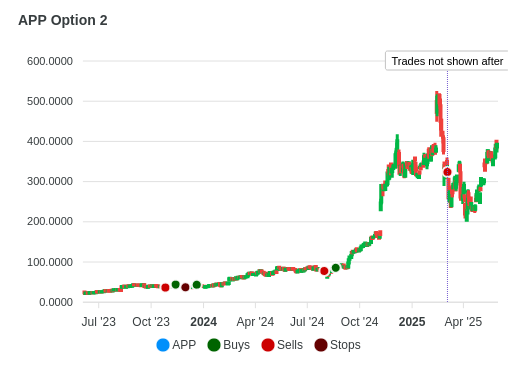Click the Apr '24 x-axis label

coord(255,322)
